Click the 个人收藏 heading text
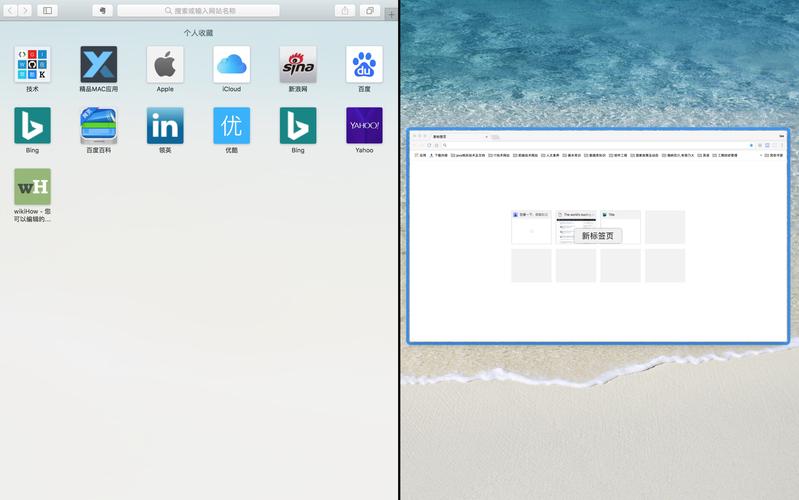The height and width of the screenshot is (500, 799). coord(198,33)
